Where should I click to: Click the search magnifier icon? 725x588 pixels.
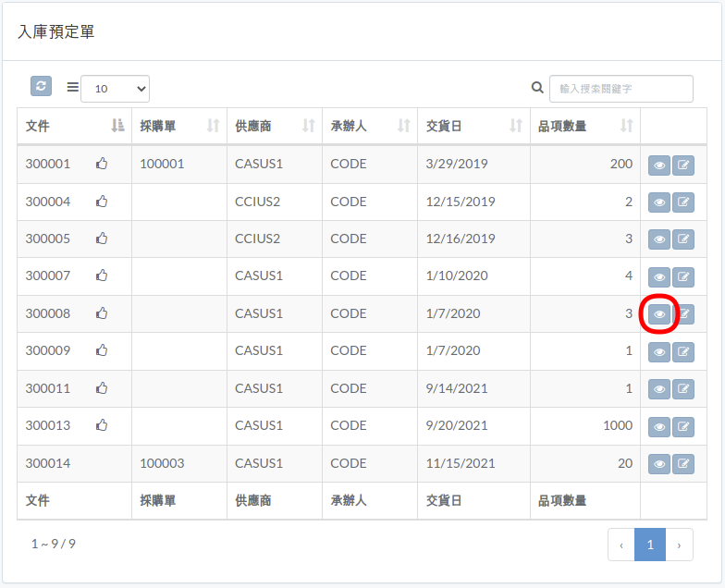[537, 87]
